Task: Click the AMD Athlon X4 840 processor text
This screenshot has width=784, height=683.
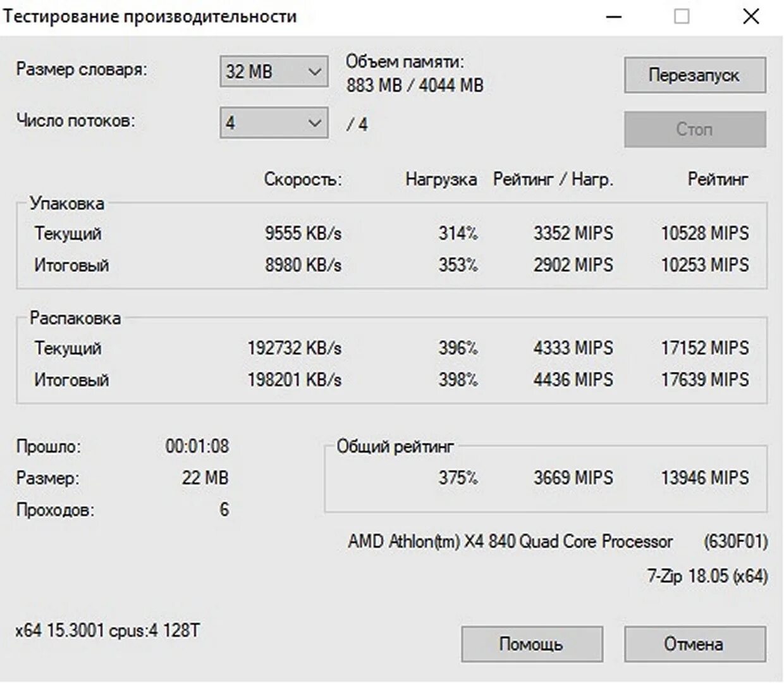Action: (510, 541)
